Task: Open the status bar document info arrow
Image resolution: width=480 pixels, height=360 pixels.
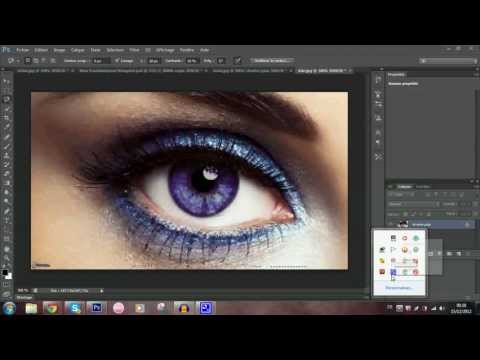Action: pyautogui.click(x=102, y=291)
